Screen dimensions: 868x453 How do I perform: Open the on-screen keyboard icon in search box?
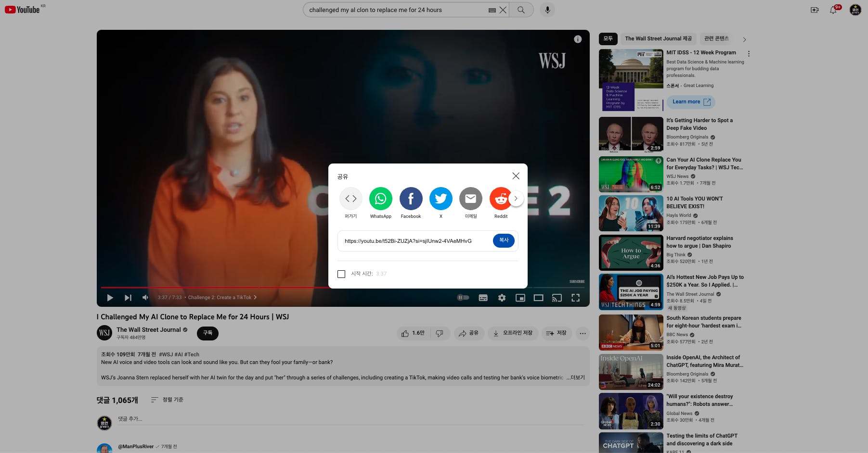pyautogui.click(x=492, y=10)
